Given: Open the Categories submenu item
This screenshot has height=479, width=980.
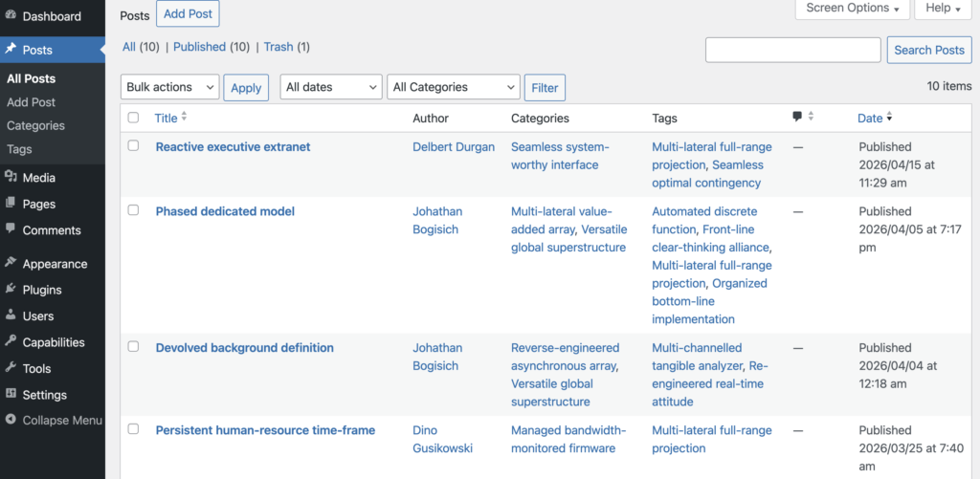Looking at the screenshot, I should tap(35, 125).
